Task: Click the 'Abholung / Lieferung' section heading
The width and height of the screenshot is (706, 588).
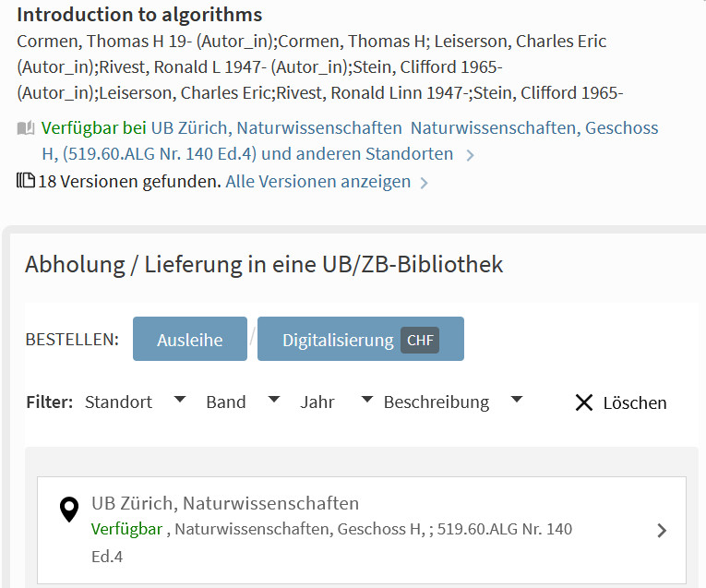Action: [x=264, y=265]
